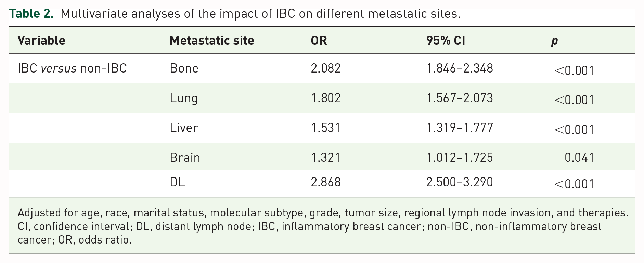Click the OR column header
This screenshot has width=644, height=263.
319,41
